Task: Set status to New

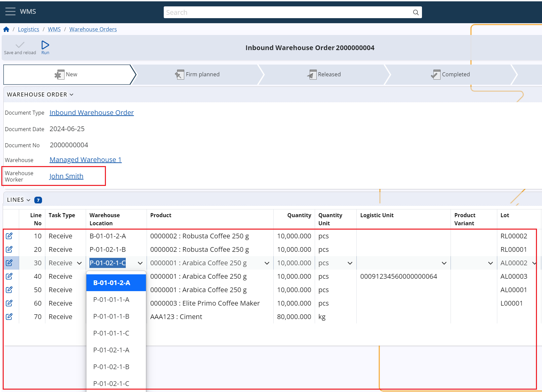Action: [67, 75]
